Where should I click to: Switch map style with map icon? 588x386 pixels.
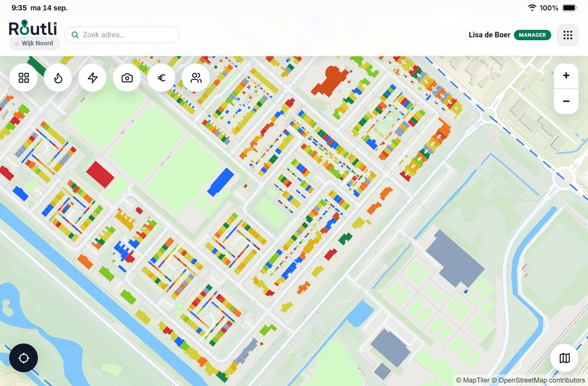tap(564, 358)
